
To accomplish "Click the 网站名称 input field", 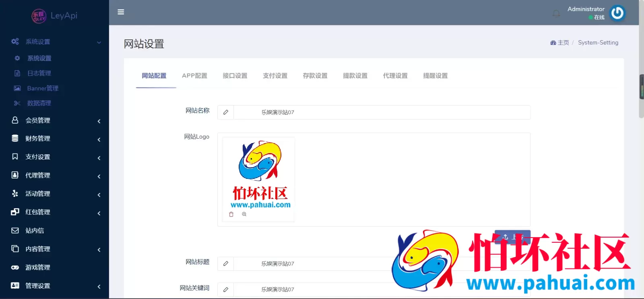I will (x=382, y=112).
